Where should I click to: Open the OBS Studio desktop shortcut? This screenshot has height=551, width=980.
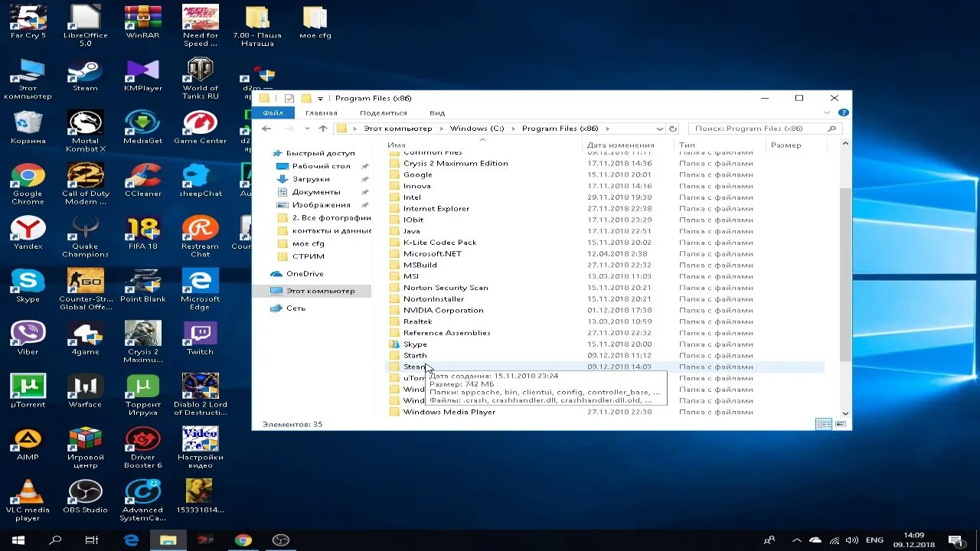[85, 496]
